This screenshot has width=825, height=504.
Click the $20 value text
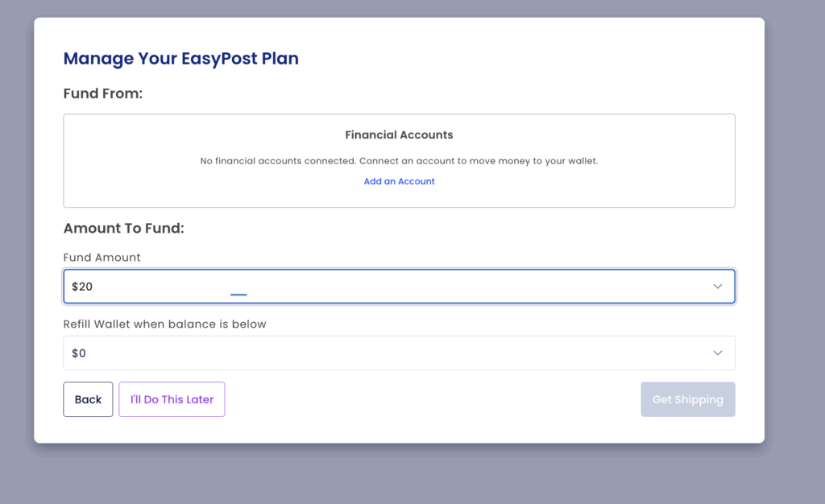83,287
